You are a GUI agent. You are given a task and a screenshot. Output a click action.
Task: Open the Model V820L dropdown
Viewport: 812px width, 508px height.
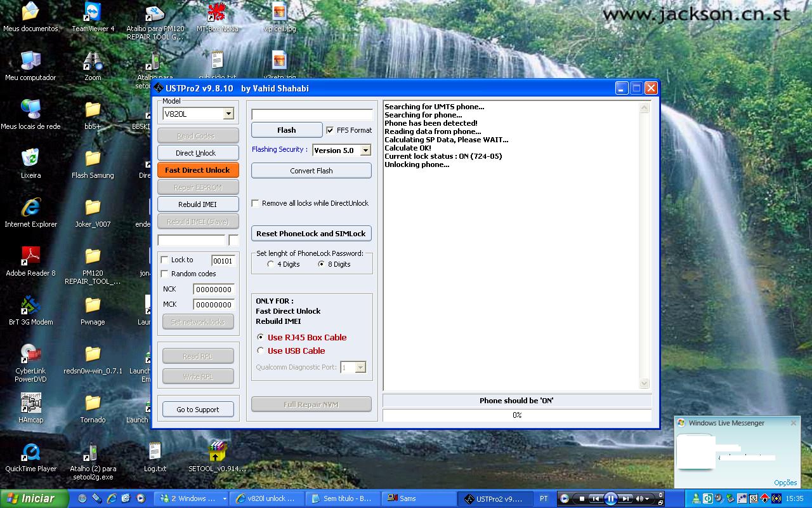coord(228,114)
